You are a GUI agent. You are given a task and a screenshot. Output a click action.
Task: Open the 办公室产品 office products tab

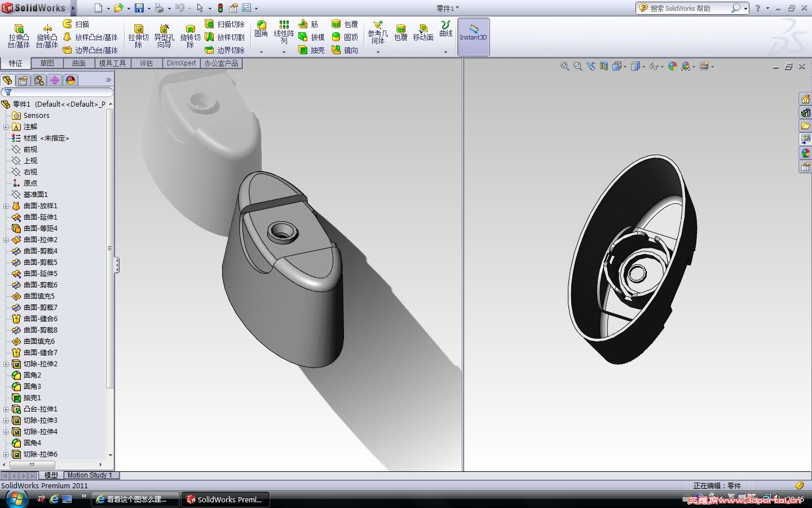tap(221, 63)
